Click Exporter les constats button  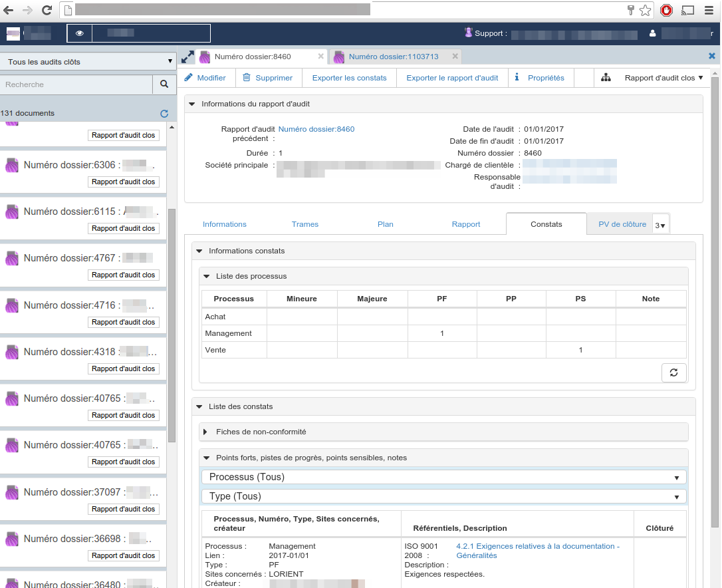click(x=349, y=78)
